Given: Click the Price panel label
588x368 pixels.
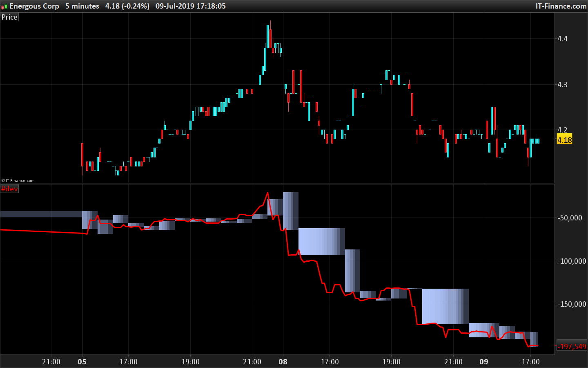Looking at the screenshot, I should (x=9, y=17).
